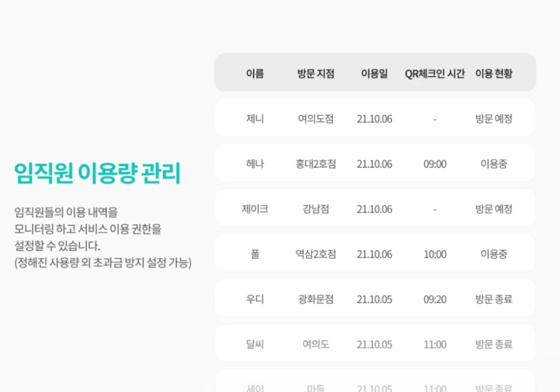Select the 폴 employee name

click(255, 254)
